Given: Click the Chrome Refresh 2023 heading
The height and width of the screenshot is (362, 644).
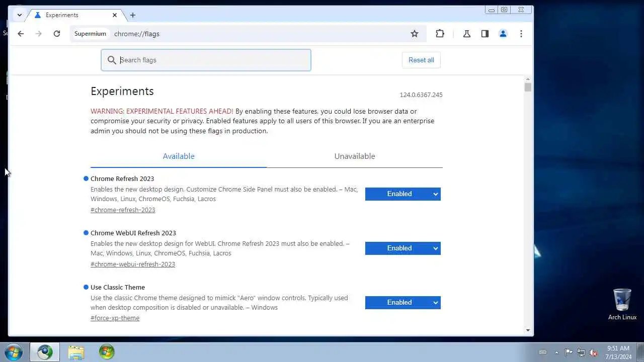Looking at the screenshot, I should pos(122,178).
